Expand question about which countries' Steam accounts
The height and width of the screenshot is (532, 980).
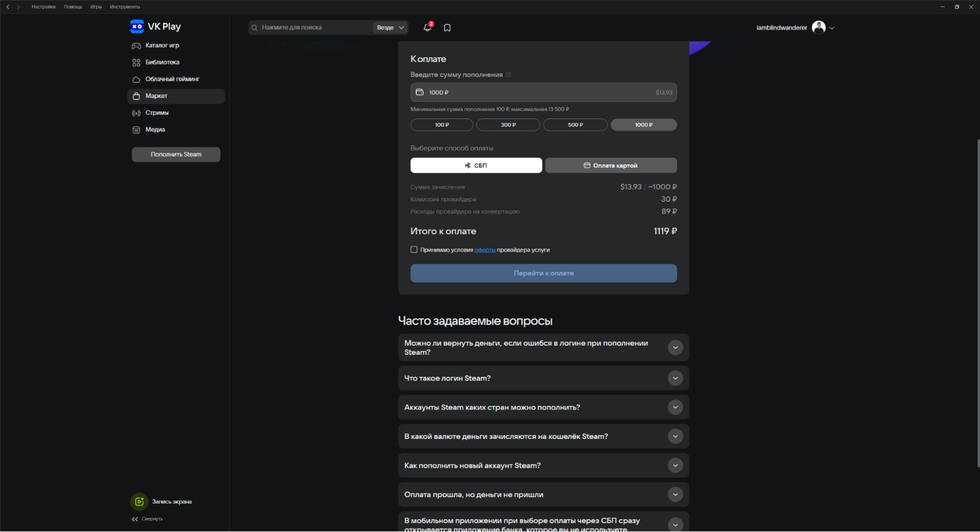pyautogui.click(x=675, y=408)
